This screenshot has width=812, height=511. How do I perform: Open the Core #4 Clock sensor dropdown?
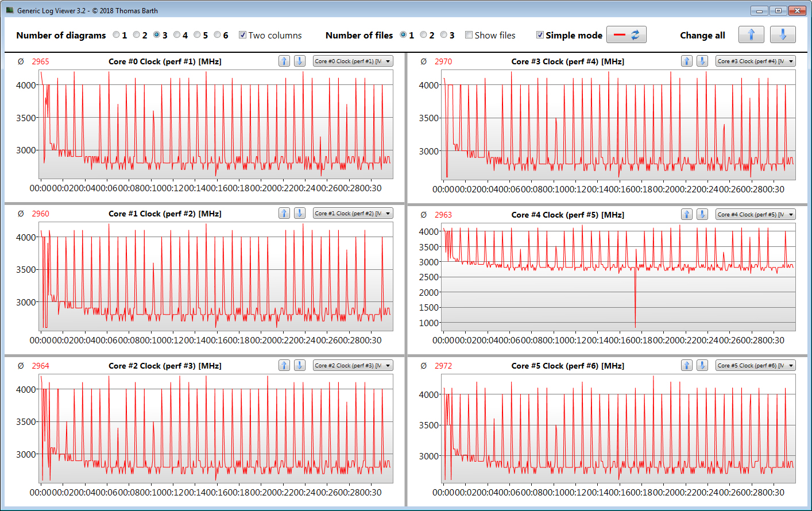756,214
